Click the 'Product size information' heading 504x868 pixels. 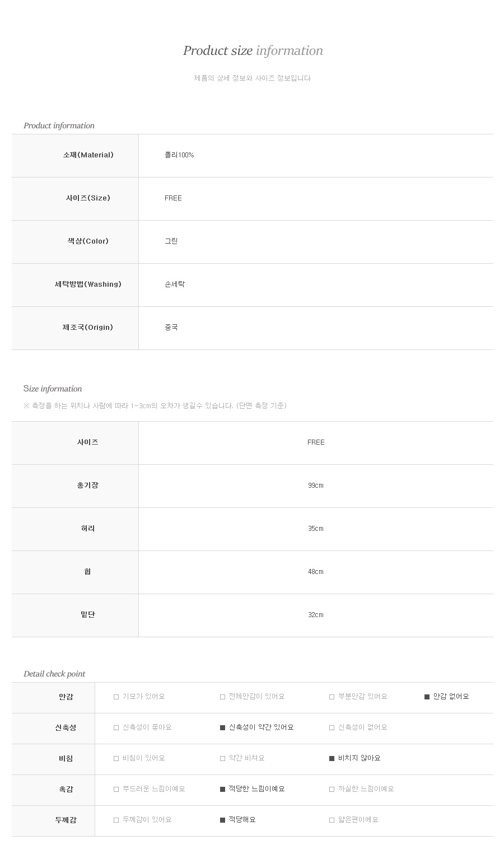point(253,51)
